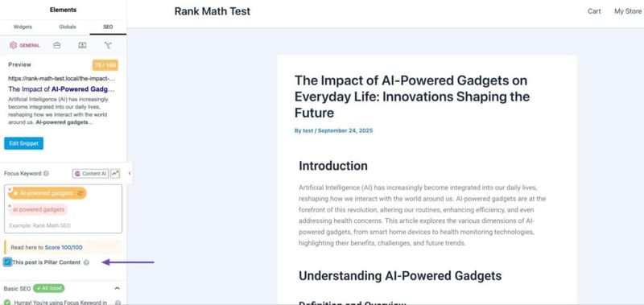Image resolution: width=644 pixels, height=305 pixels.
Task: Click the Trends chart icon beside Content AI
Action: (x=115, y=174)
